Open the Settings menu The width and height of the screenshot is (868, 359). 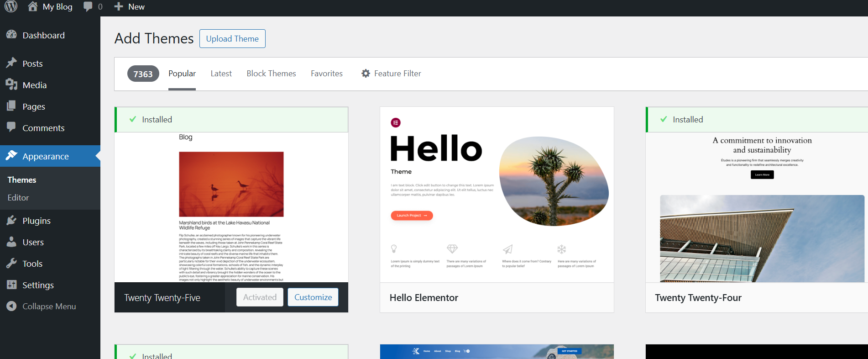pyautogui.click(x=50, y=285)
